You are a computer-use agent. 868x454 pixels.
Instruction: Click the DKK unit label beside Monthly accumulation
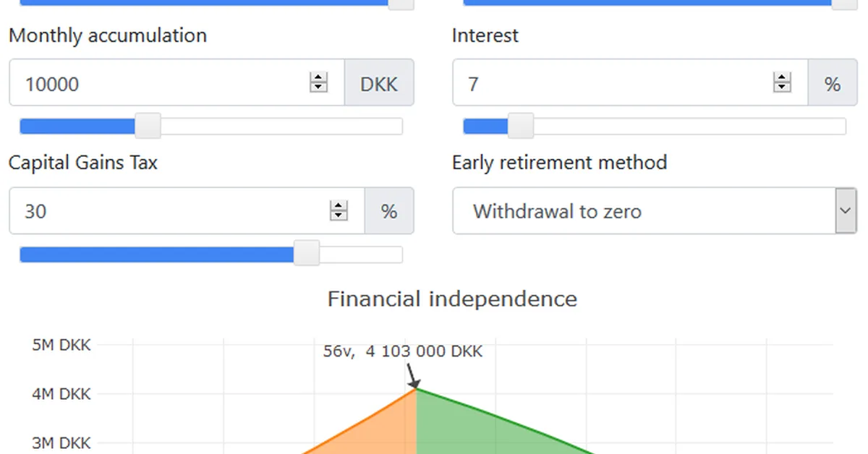coord(379,83)
